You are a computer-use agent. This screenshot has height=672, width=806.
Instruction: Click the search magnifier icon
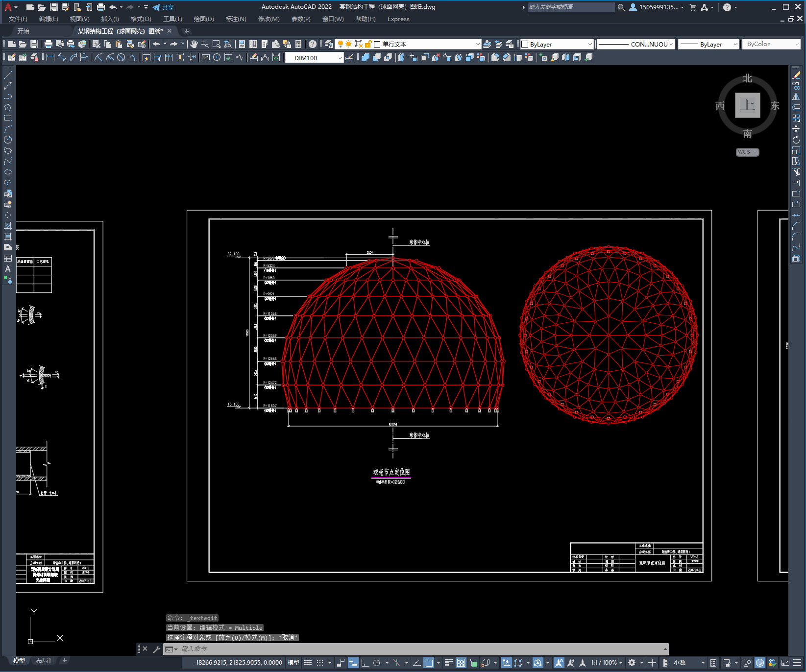(621, 7)
